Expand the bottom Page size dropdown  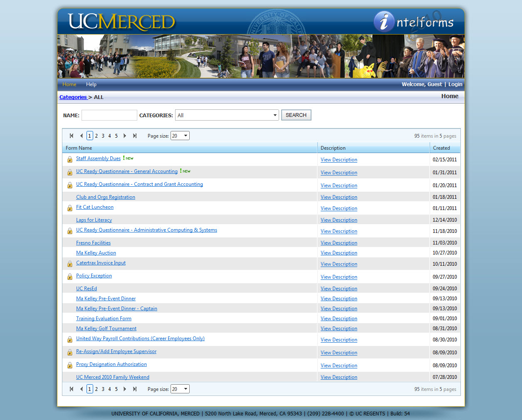185,389
